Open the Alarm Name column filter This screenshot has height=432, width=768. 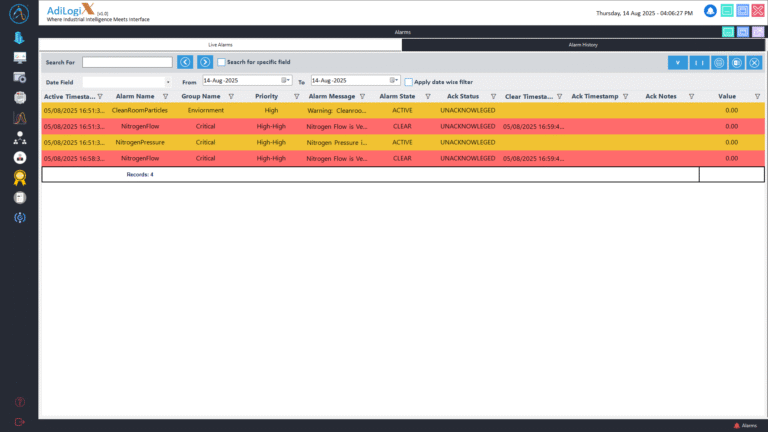(164, 96)
